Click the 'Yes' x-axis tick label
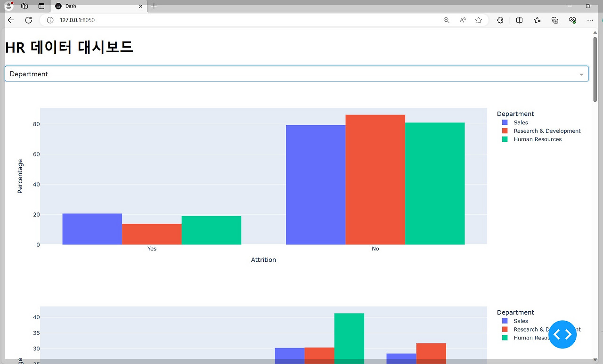603x364 pixels. pyautogui.click(x=152, y=249)
